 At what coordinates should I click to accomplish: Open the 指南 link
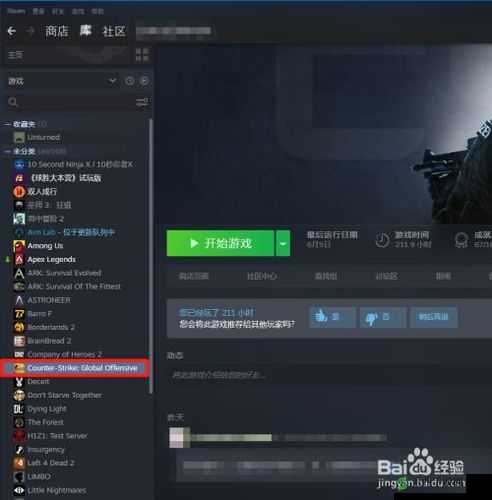[x=443, y=276]
